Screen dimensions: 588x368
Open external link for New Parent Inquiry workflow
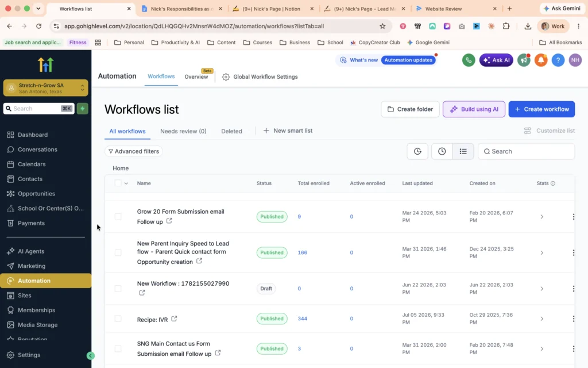(199, 260)
